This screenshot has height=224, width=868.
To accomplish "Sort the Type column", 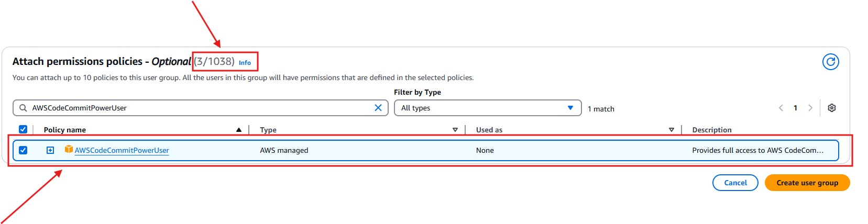I will pyautogui.click(x=455, y=130).
